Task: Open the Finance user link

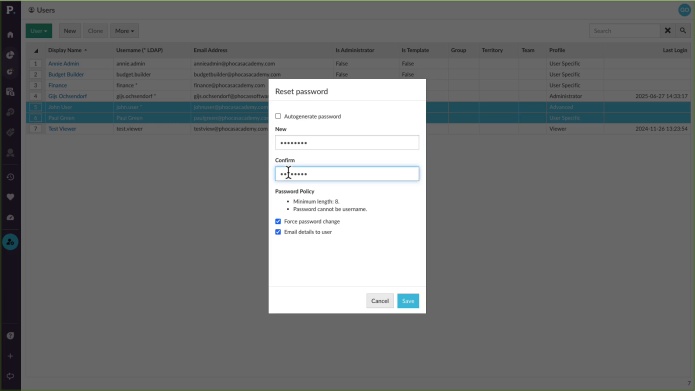Action: [58, 85]
